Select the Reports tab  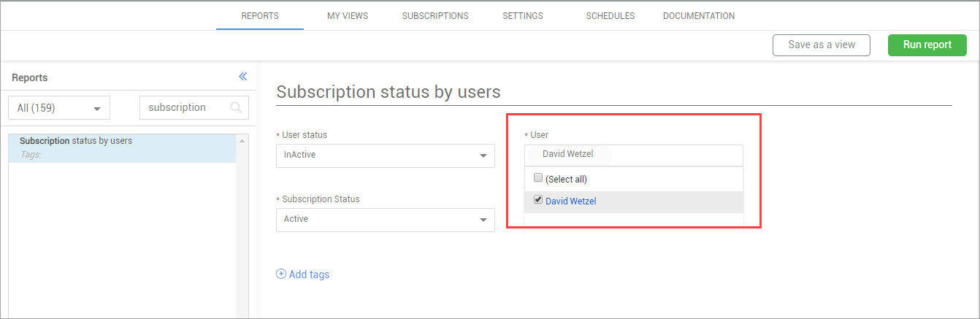coord(260,16)
